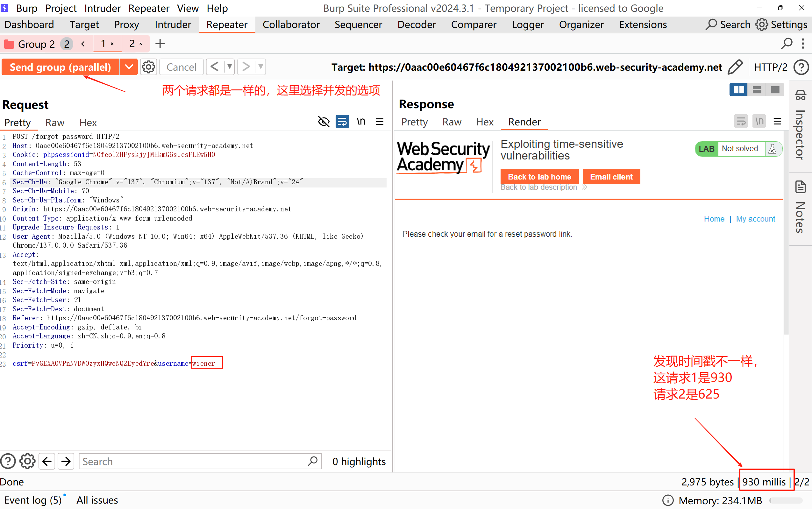Image resolution: width=812 pixels, height=509 pixels.
Task: Open request send settings gear icon
Action: (x=148, y=67)
